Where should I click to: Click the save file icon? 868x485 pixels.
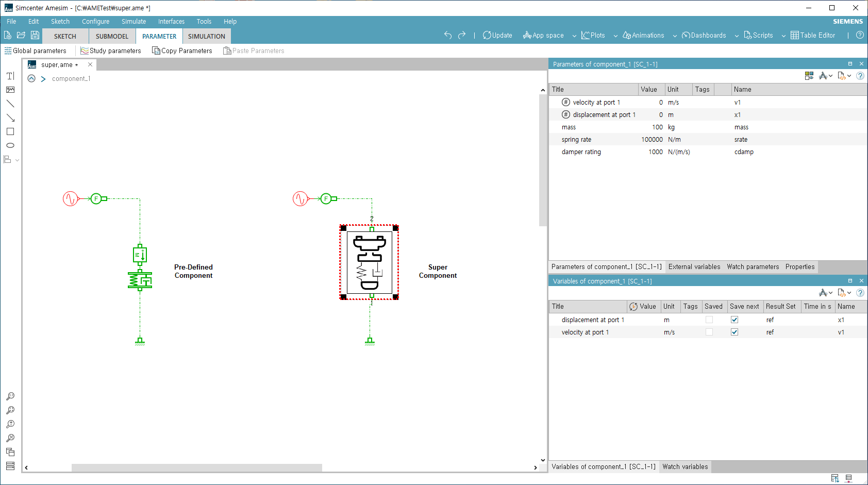click(35, 35)
